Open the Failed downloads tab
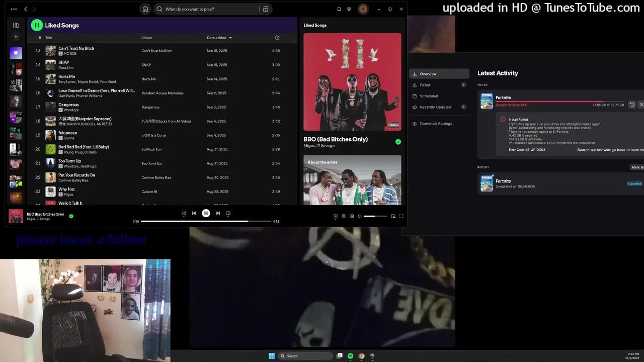This screenshot has width=644, height=362. (x=439, y=85)
